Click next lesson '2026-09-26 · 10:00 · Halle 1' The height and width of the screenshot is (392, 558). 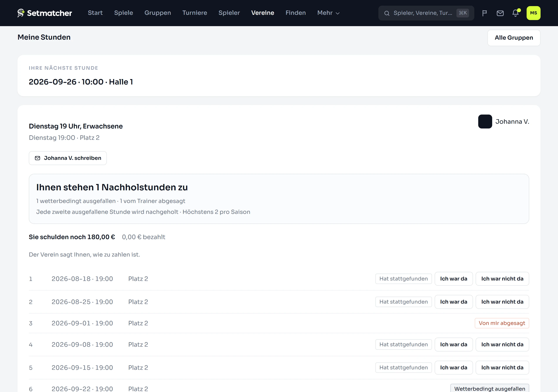tap(81, 82)
